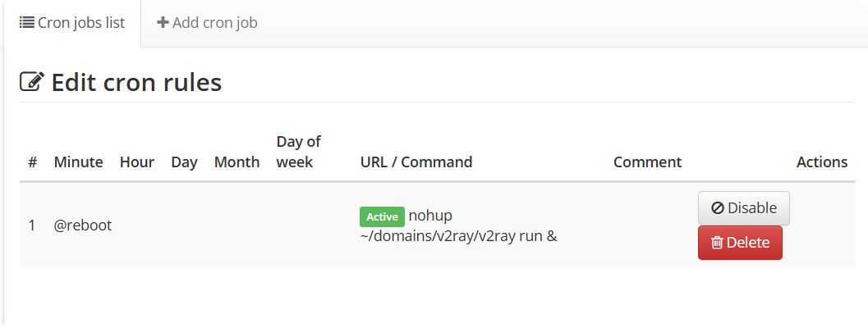
Task: Click the plus icon beside Add cron job
Action: [163, 23]
